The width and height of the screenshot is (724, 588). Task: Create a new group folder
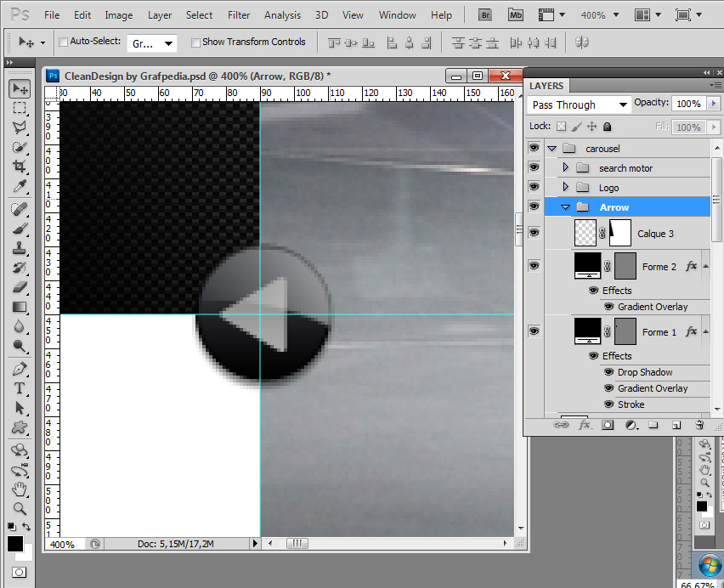tap(653, 425)
